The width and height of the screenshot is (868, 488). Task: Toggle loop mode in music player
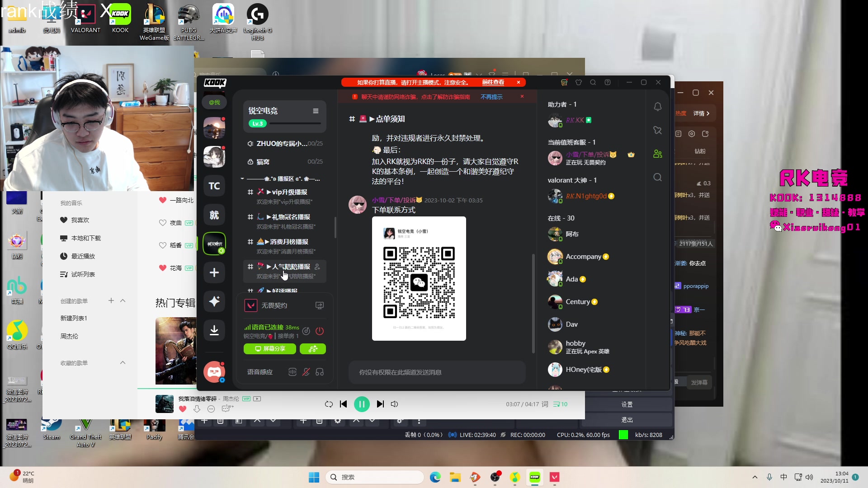329,404
